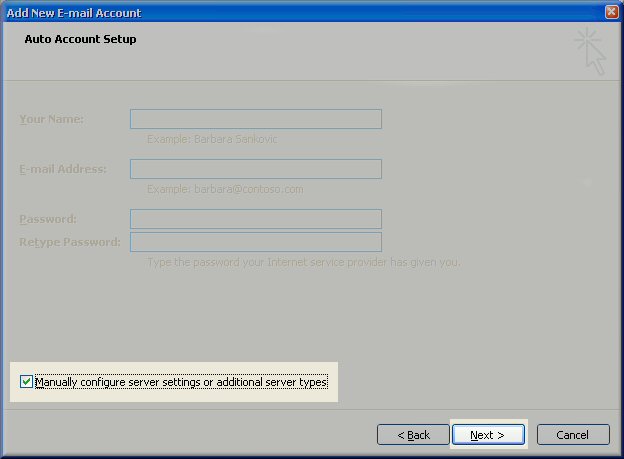Viewport: 624px width, 459px height.
Task: Cancel the account setup dialog
Action: point(573,435)
